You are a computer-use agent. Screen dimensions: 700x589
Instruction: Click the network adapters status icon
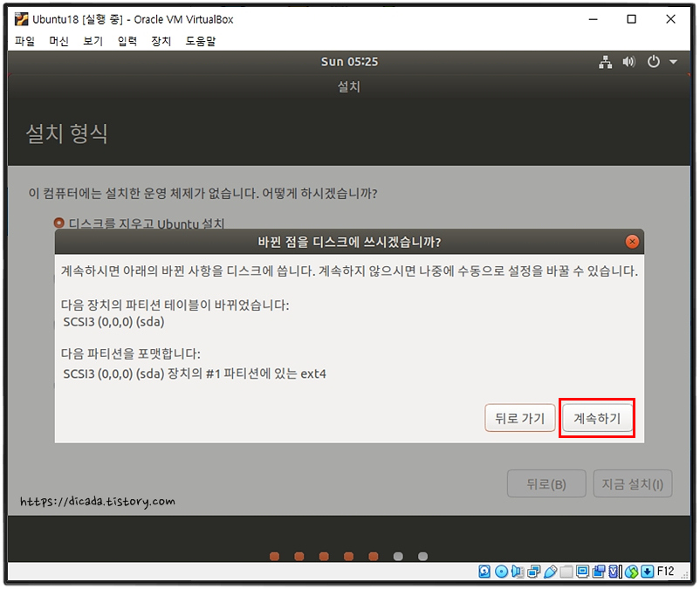click(x=534, y=572)
